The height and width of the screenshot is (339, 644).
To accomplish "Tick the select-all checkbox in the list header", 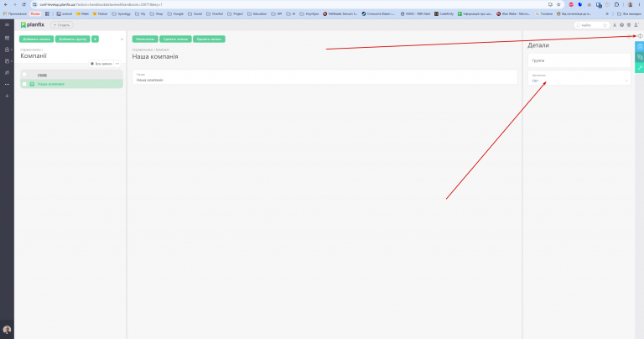I will [x=24, y=75].
